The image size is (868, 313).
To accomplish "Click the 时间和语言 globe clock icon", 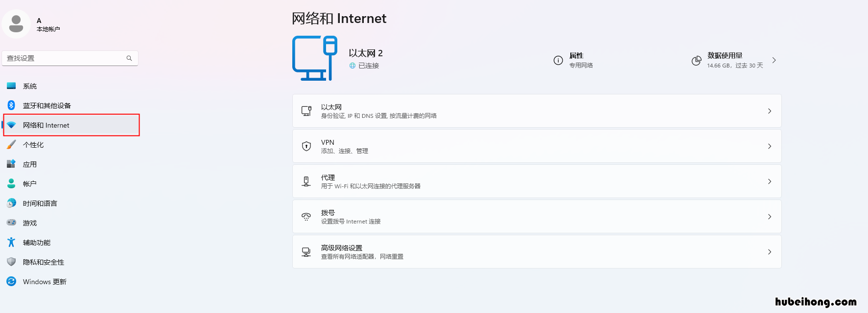I will [x=11, y=203].
